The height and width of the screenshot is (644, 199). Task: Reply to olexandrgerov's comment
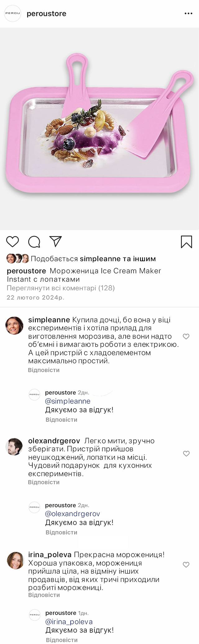click(44, 482)
